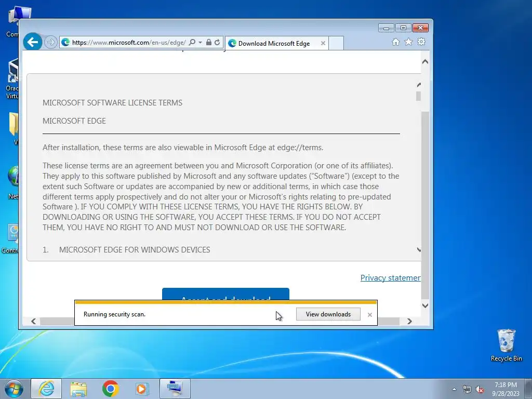Go to the Home page icon
532x399 pixels.
coord(395,42)
